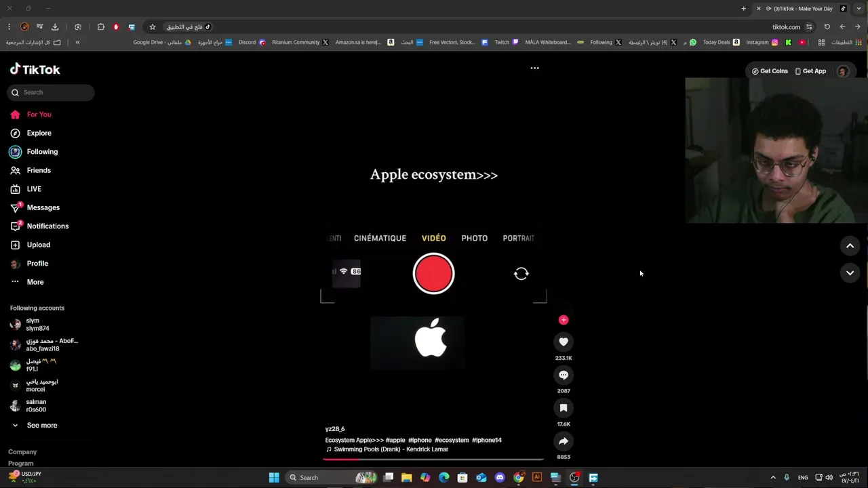Image resolution: width=868 pixels, height=488 pixels.
Task: Click the #apple hashtag
Action: (x=395, y=441)
